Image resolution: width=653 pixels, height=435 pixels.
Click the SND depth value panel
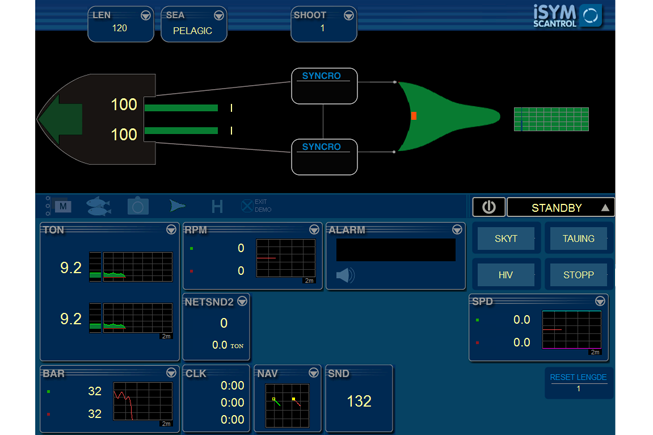tap(358, 400)
